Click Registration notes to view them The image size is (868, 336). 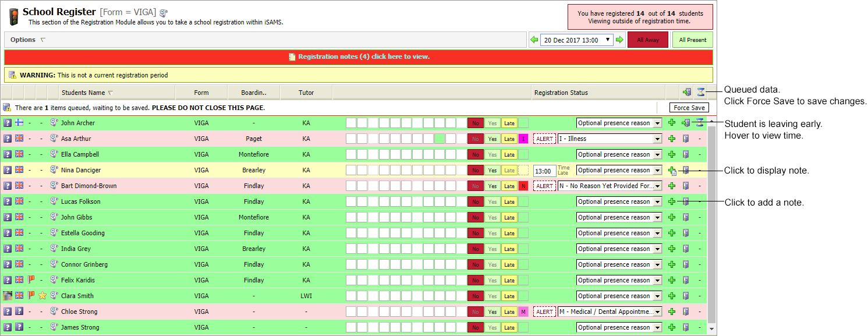(359, 57)
